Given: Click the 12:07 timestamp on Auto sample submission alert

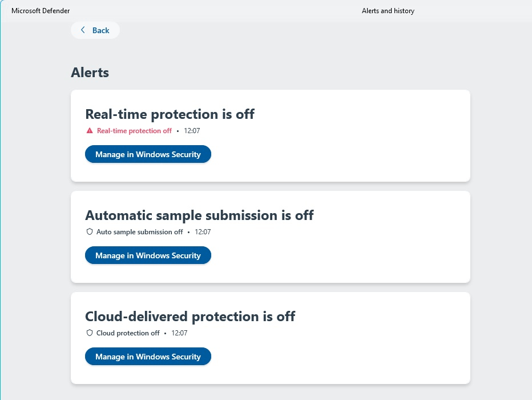Looking at the screenshot, I should (203, 232).
